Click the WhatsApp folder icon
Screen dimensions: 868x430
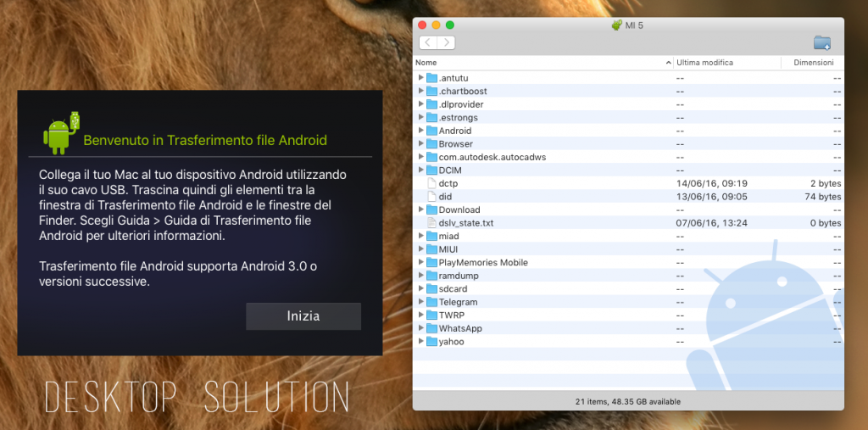tap(431, 328)
